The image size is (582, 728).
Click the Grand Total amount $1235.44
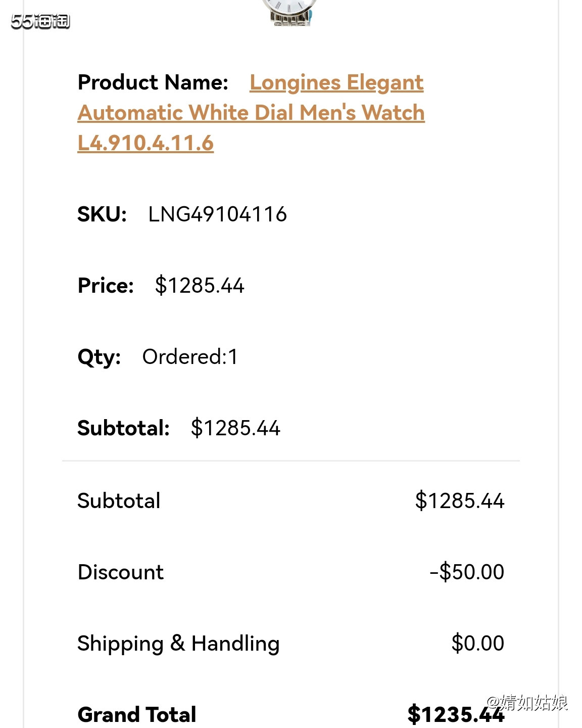click(456, 714)
